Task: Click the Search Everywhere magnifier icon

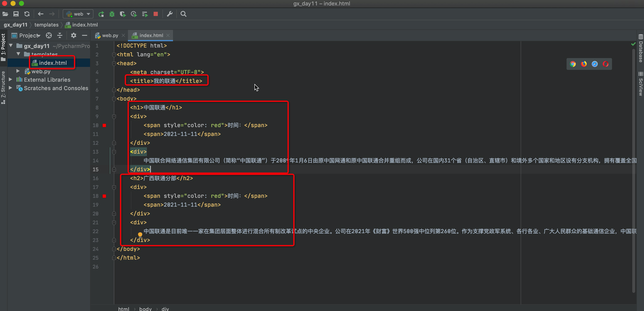Action: (x=183, y=14)
